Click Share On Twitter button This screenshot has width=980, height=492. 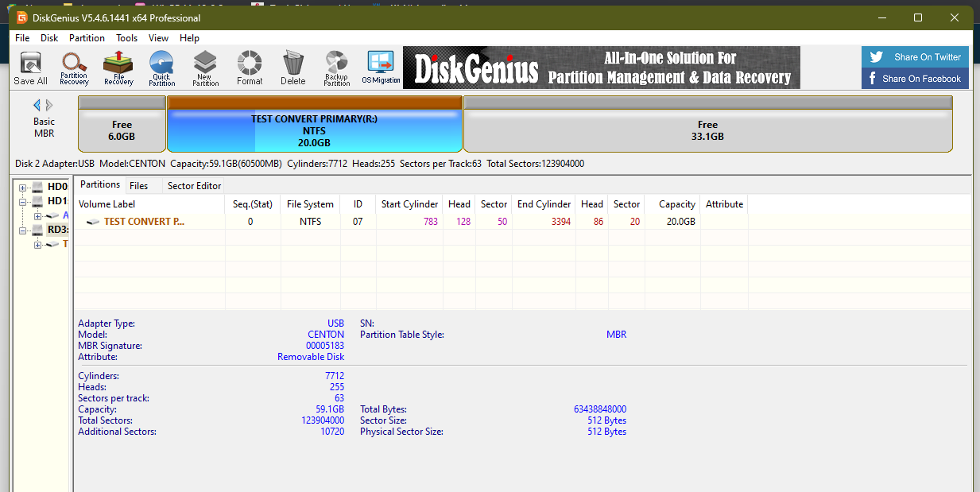point(916,57)
